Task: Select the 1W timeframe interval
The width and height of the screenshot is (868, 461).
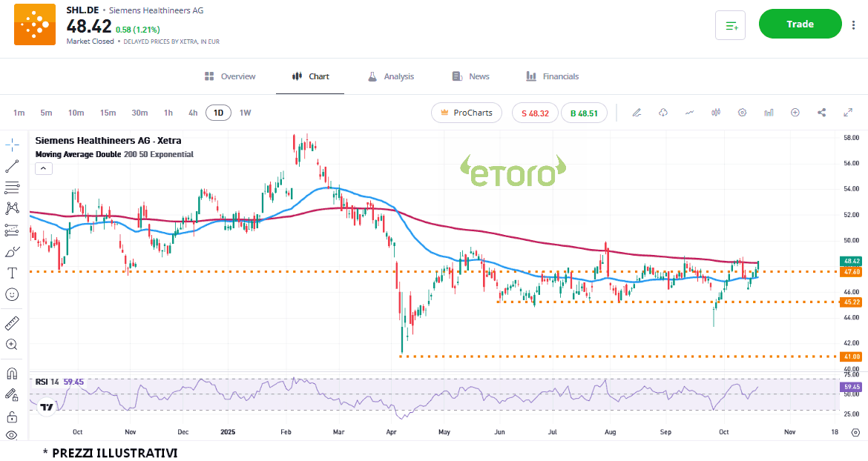Action: pyautogui.click(x=245, y=113)
